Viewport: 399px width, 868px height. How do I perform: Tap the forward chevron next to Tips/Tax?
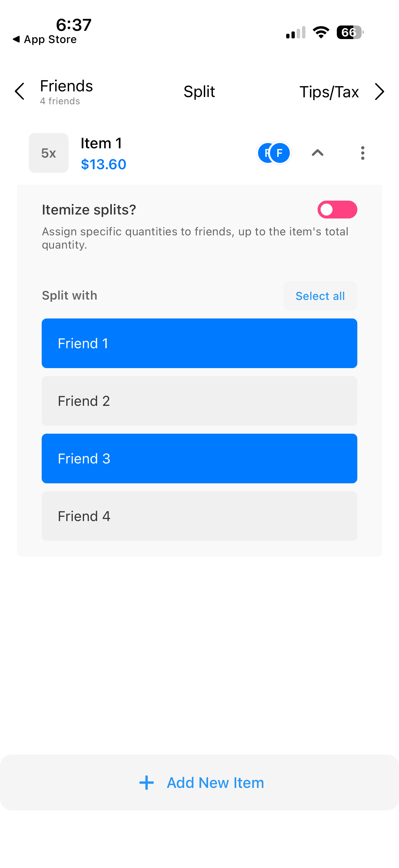379,92
